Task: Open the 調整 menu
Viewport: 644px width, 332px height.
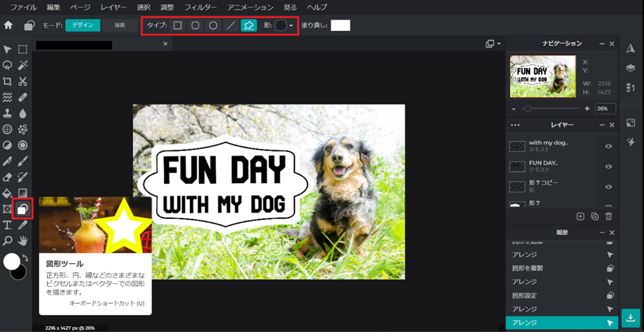Action: coord(167,8)
